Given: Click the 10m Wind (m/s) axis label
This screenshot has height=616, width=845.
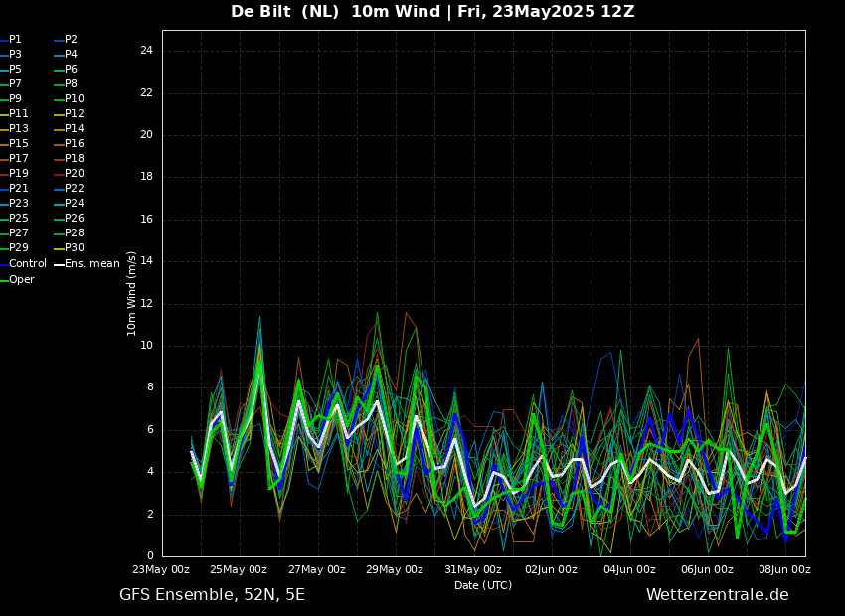Looking at the screenshot, I should (131, 293).
